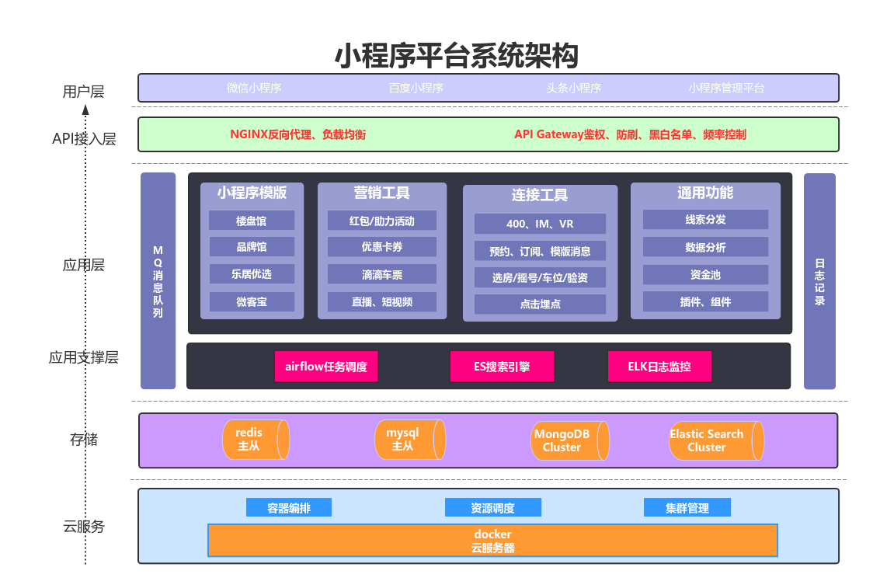Image resolution: width=873 pixels, height=588 pixels.
Task: Select the 点击埋点 item under 连接工具
Action: [541, 304]
